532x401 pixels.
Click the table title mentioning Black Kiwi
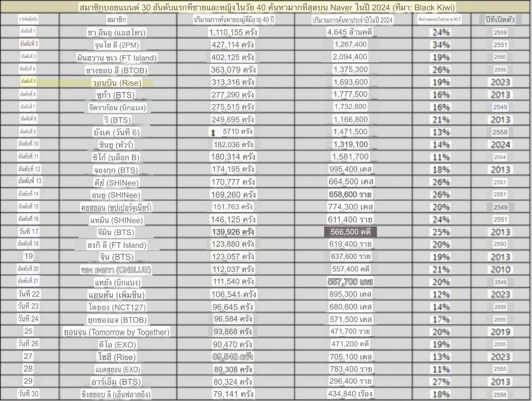266,7
